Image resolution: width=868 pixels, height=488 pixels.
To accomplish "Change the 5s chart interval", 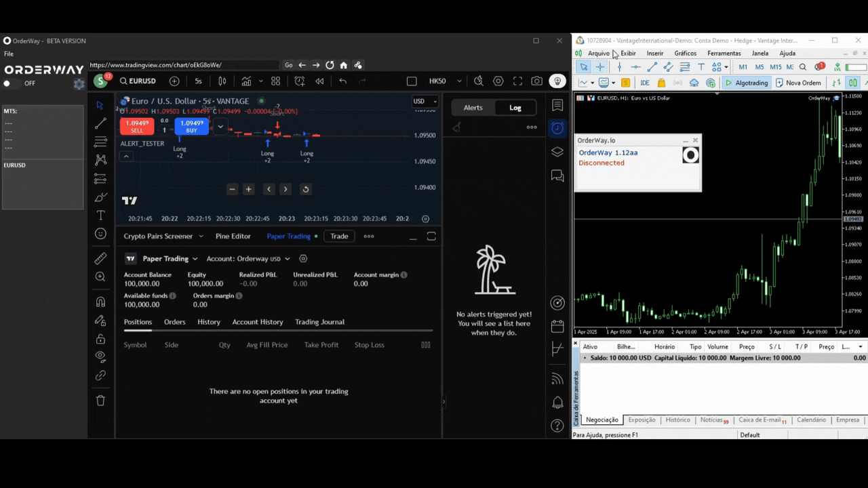I will click(x=198, y=81).
